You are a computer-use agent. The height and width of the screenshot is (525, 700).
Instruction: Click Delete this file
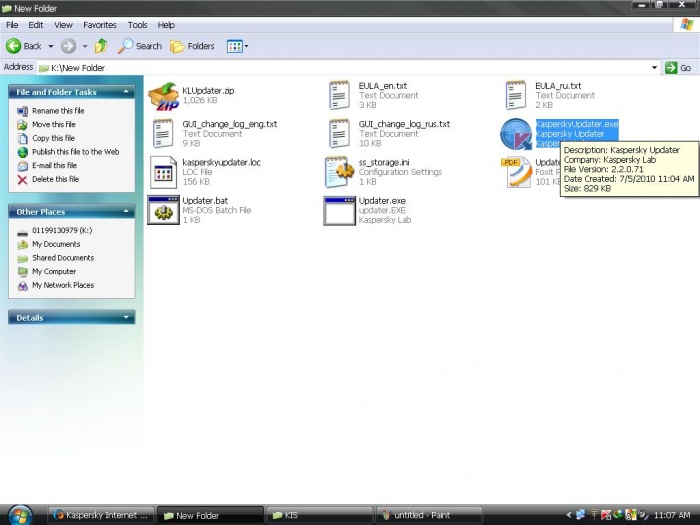tap(55, 179)
